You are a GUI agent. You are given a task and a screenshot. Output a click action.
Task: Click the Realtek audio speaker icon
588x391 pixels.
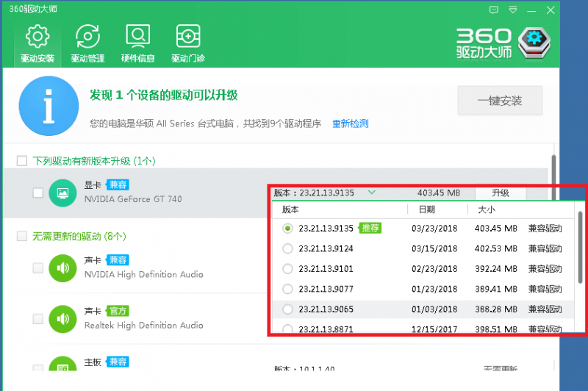[62, 319]
